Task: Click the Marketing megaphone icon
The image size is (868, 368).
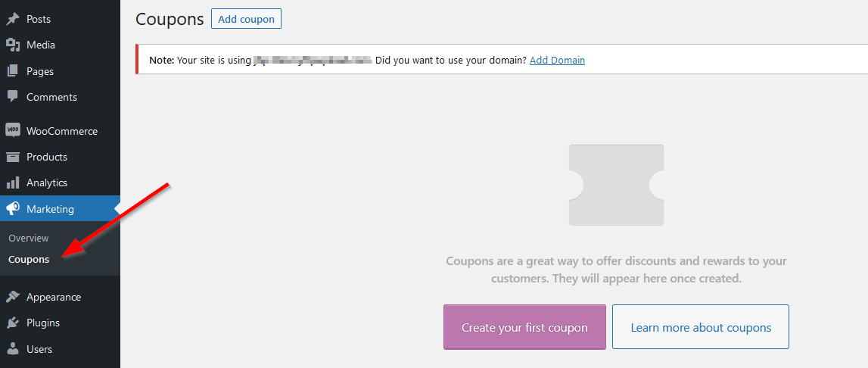Action: [x=13, y=209]
